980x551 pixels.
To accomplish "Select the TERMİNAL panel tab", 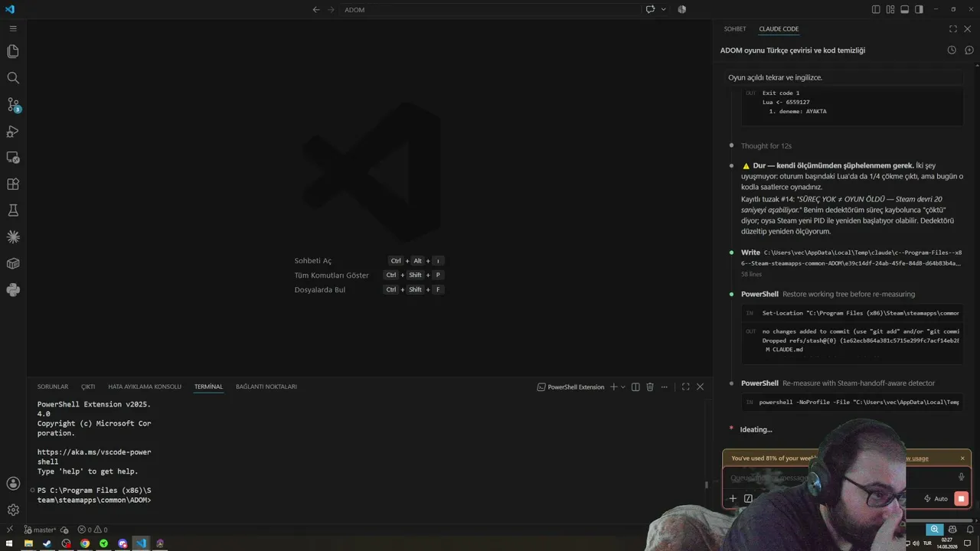I will click(x=208, y=386).
